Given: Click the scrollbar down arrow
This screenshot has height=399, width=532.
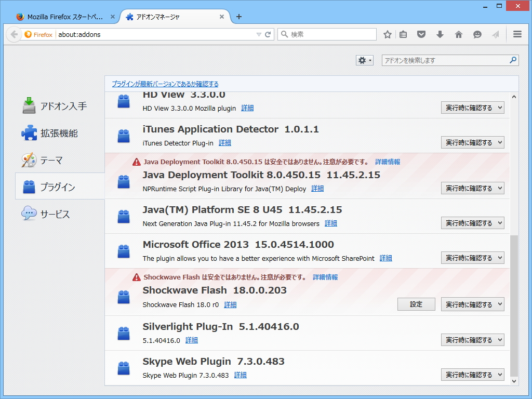Looking at the screenshot, I should coord(514,381).
